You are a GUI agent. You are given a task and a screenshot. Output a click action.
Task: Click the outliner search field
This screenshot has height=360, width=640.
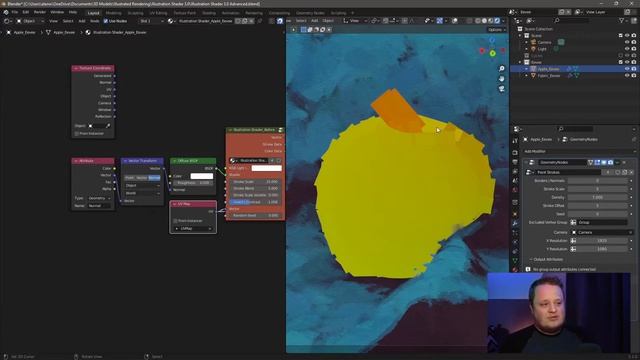[571, 20]
